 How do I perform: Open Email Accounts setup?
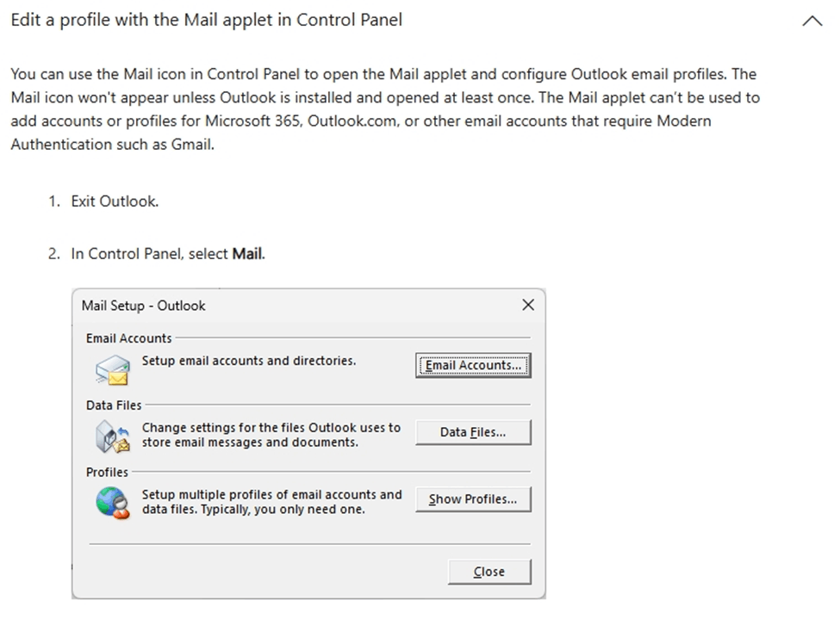pos(472,365)
